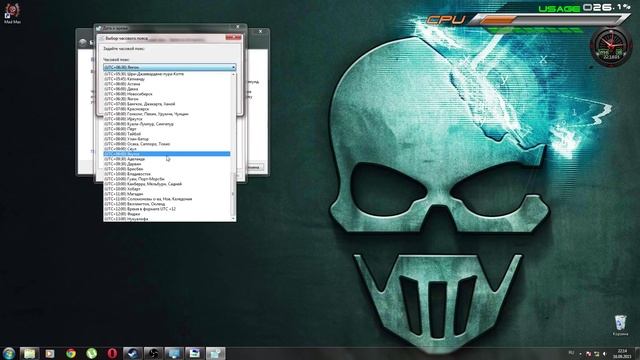
Task: Select Осака, Саппоро, Токио time zone
Action: pos(167,144)
